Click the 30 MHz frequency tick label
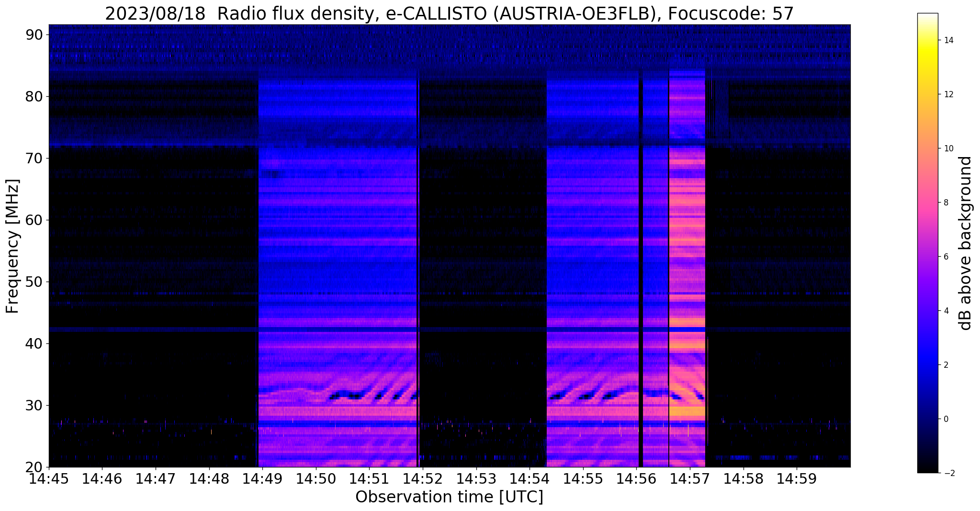 coord(35,406)
